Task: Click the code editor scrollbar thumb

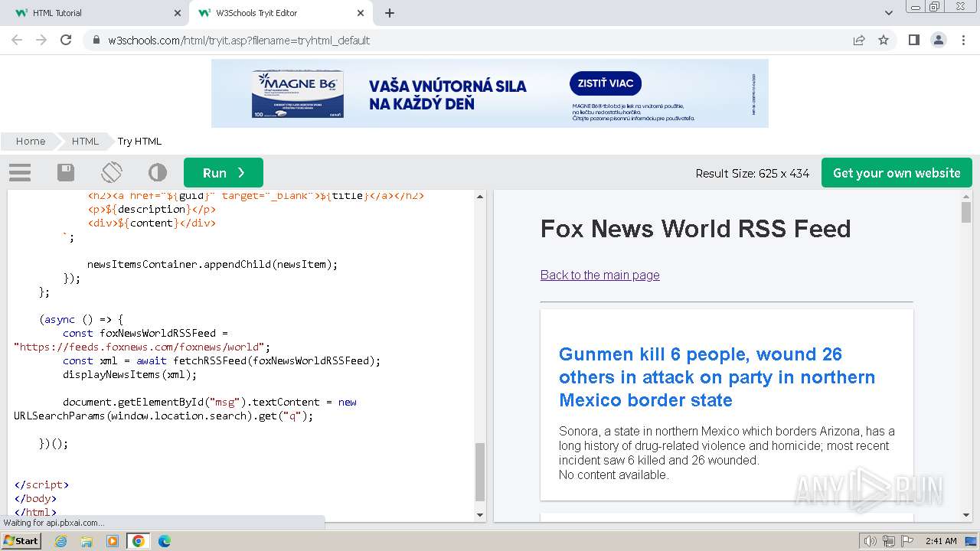Action: (x=480, y=472)
